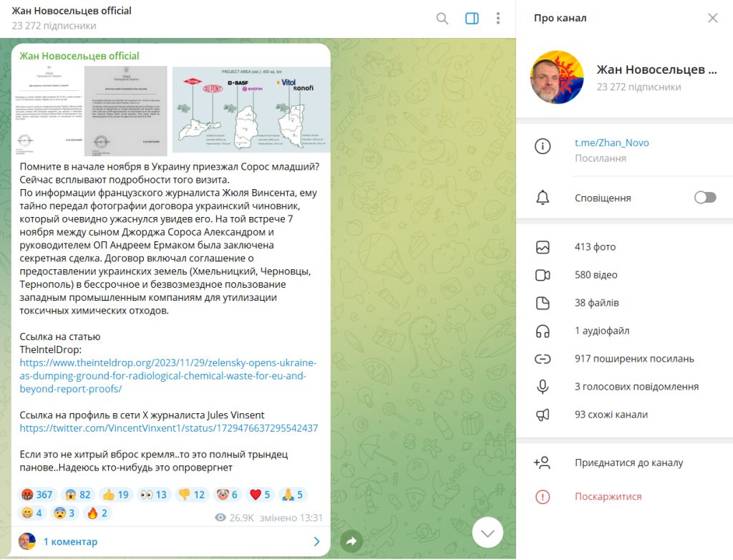Close the Про канал panel

[712, 18]
